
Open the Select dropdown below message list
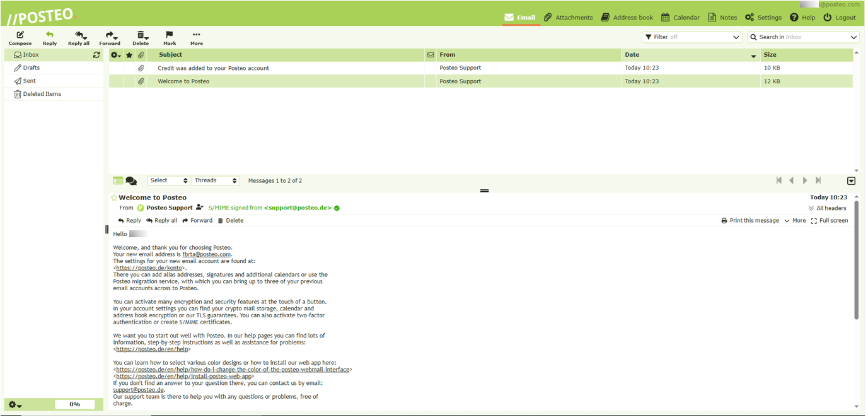168,180
